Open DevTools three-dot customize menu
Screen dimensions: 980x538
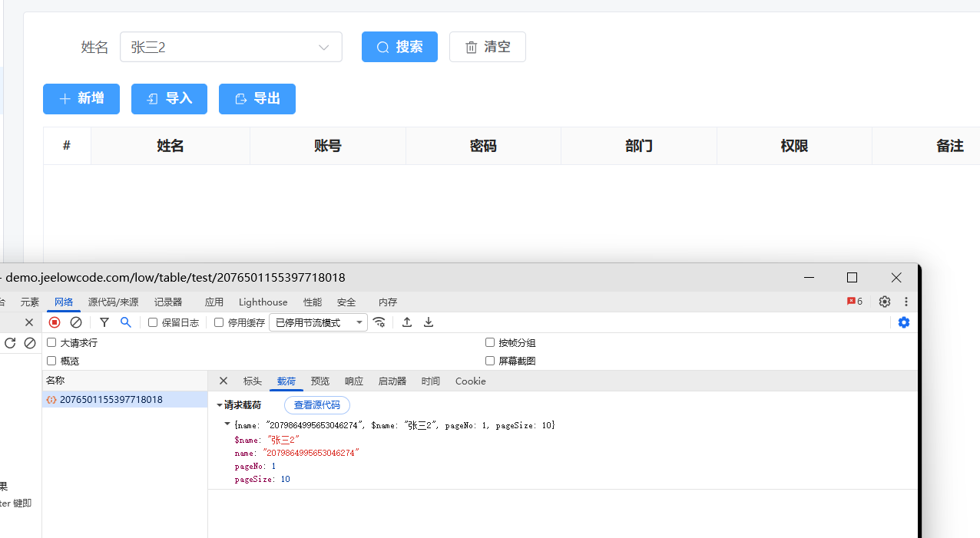pyautogui.click(x=906, y=302)
